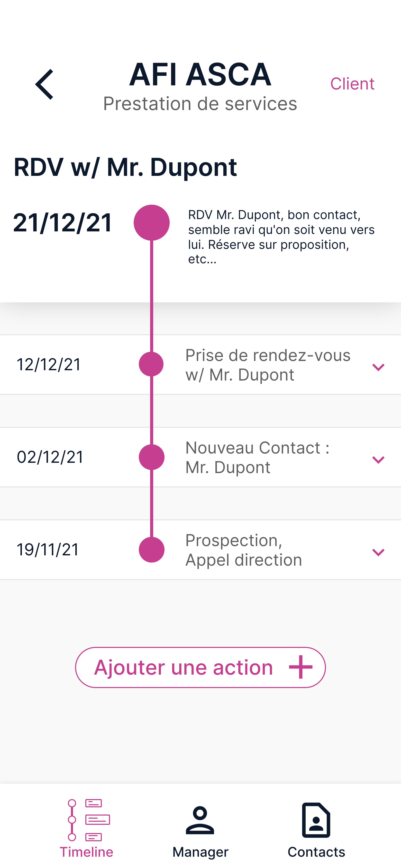Tap the back arrow icon

[44, 84]
